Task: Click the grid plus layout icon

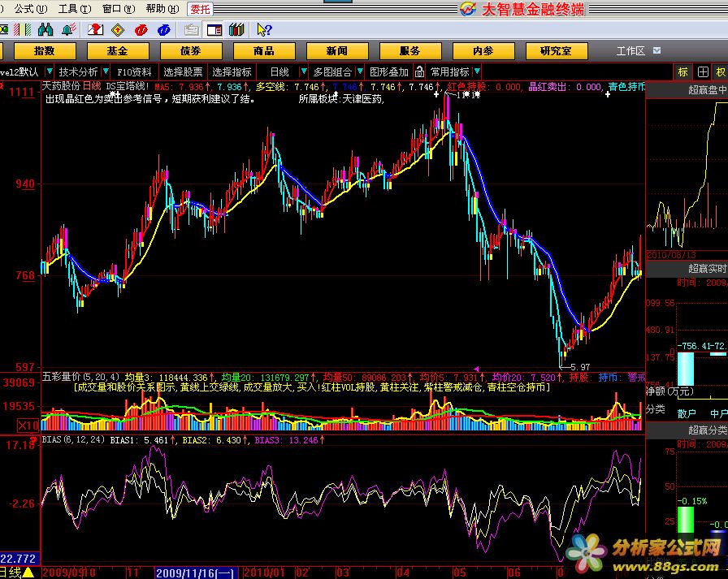Action: click(703, 72)
